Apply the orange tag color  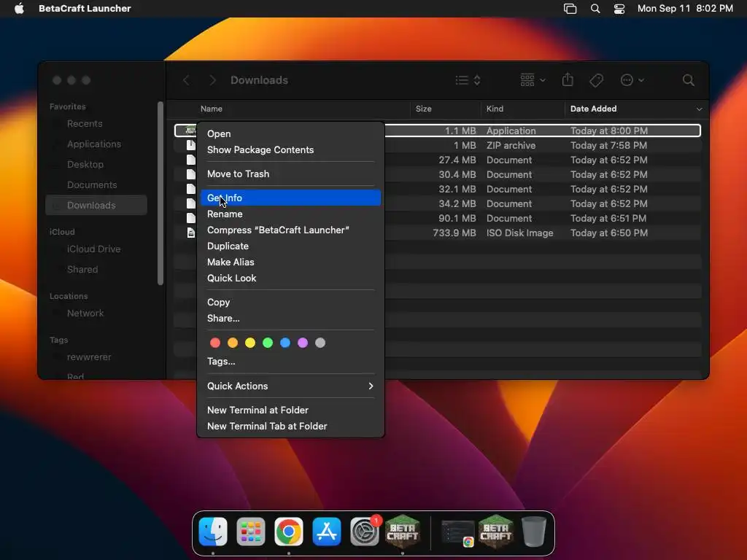tap(233, 343)
